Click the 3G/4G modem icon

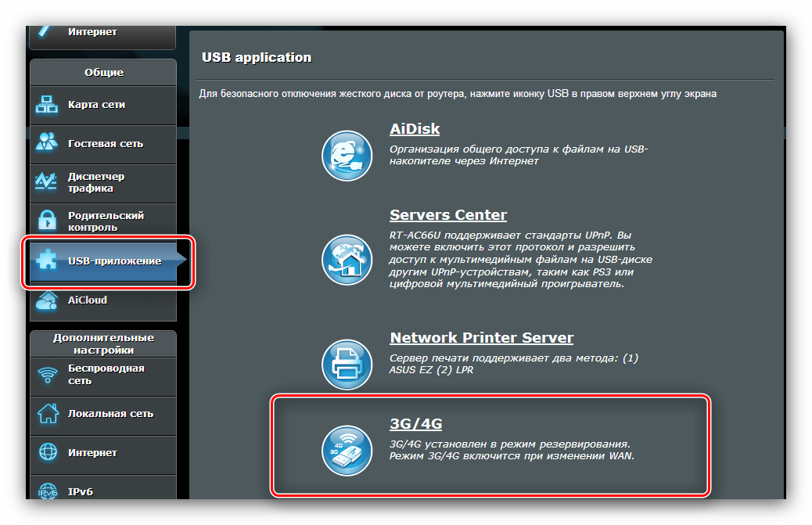click(347, 449)
